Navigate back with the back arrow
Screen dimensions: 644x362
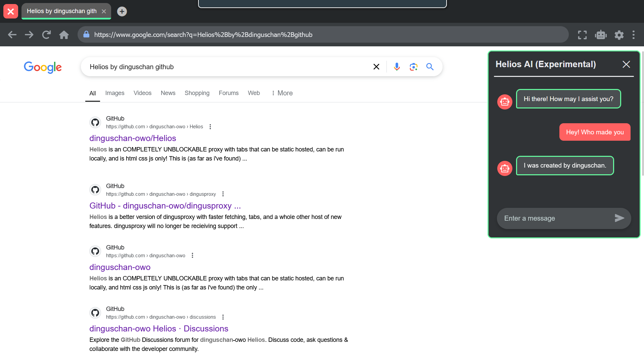click(x=12, y=35)
